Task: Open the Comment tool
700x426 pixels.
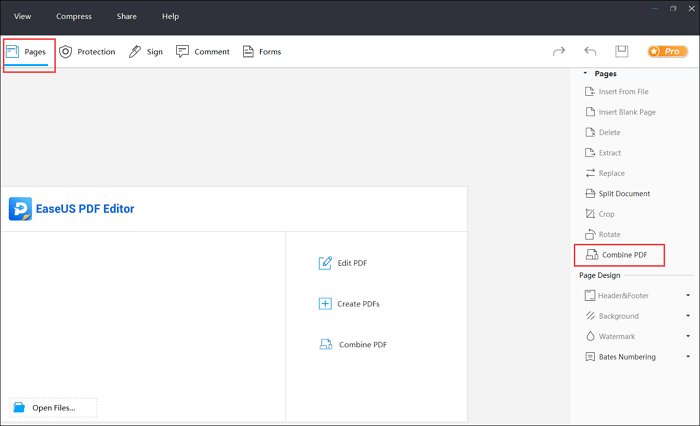Action: point(202,52)
